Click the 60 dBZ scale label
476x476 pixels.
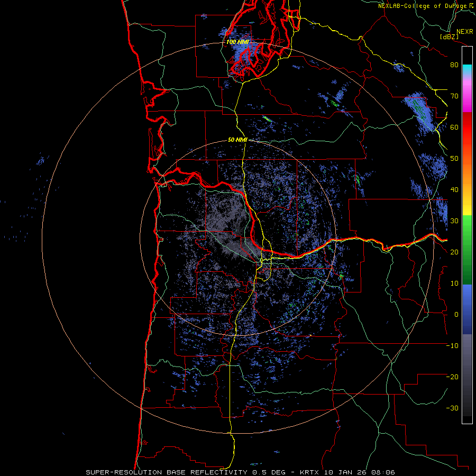pos(454,127)
